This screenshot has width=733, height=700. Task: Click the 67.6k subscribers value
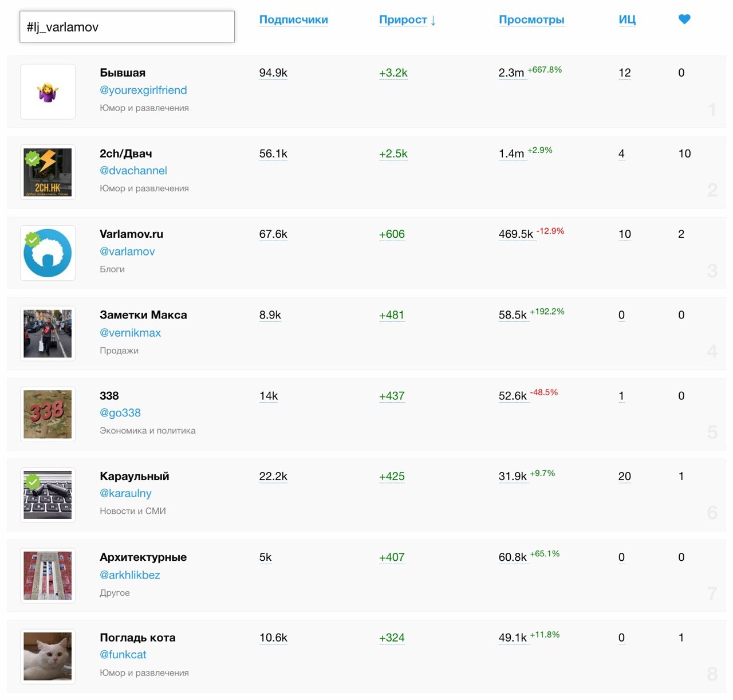coord(273,234)
